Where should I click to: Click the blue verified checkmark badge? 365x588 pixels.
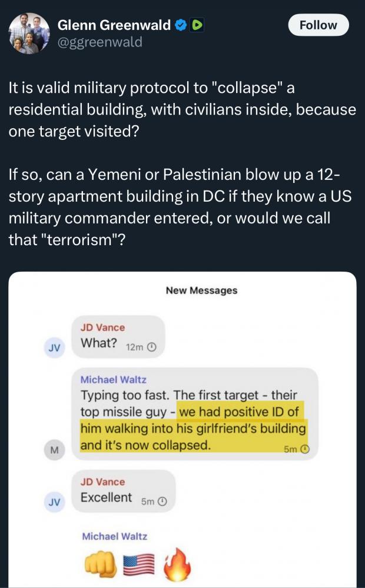click(x=181, y=25)
